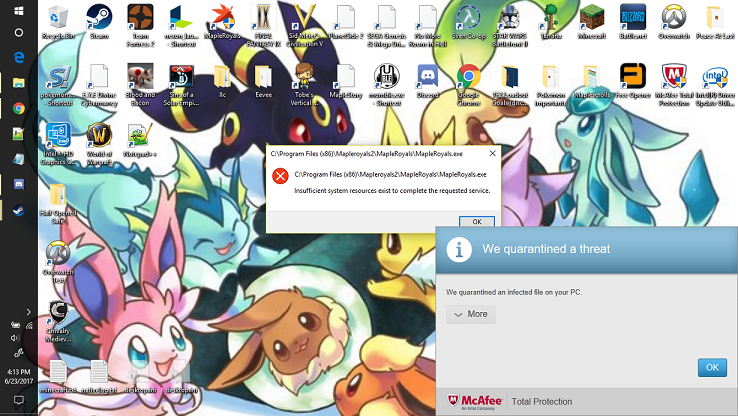Select the Intel HD Graphics Control Panel shortcut
The width and height of the screenshot is (738, 416).
(58, 144)
